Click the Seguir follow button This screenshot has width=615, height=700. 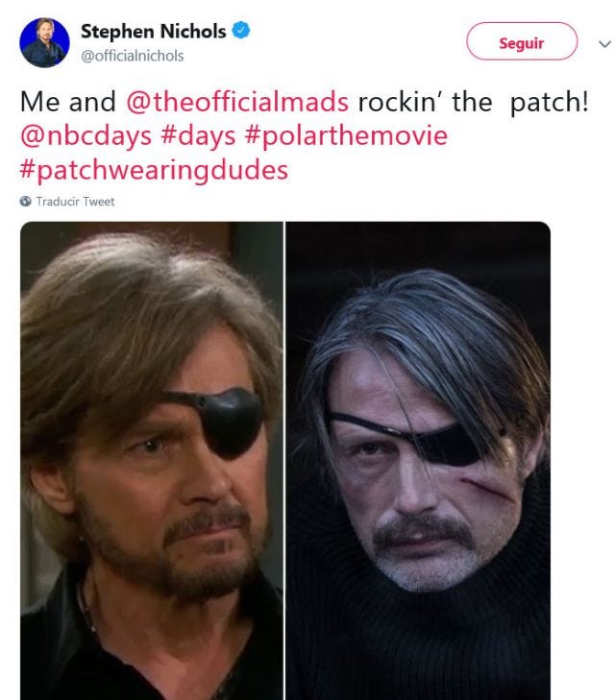point(522,41)
